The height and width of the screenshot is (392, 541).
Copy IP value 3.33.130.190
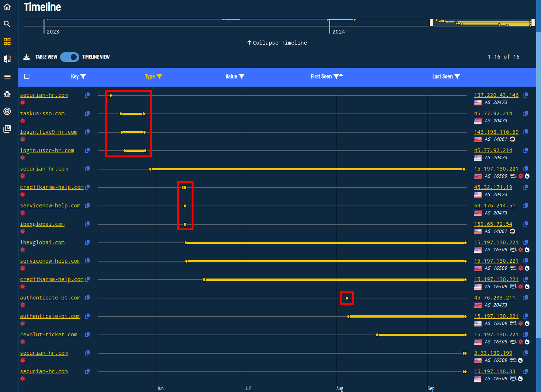(x=526, y=353)
